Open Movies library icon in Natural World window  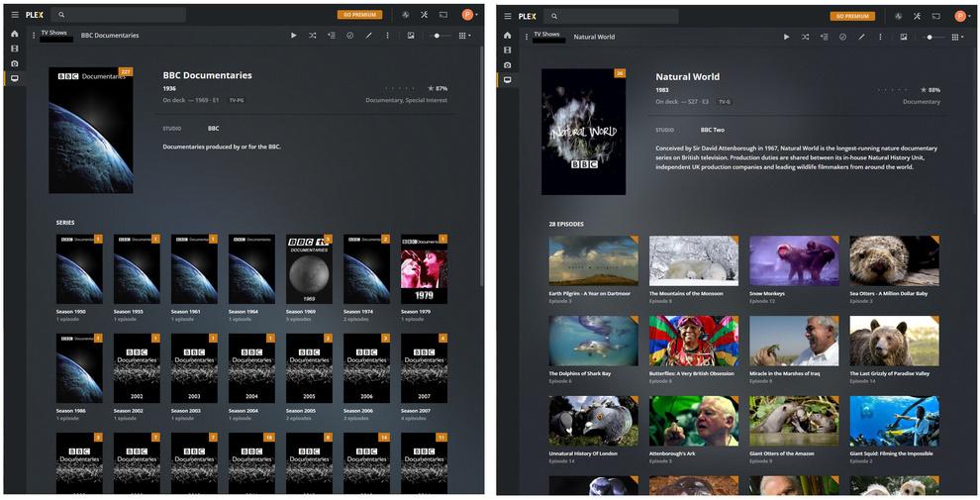(x=508, y=50)
